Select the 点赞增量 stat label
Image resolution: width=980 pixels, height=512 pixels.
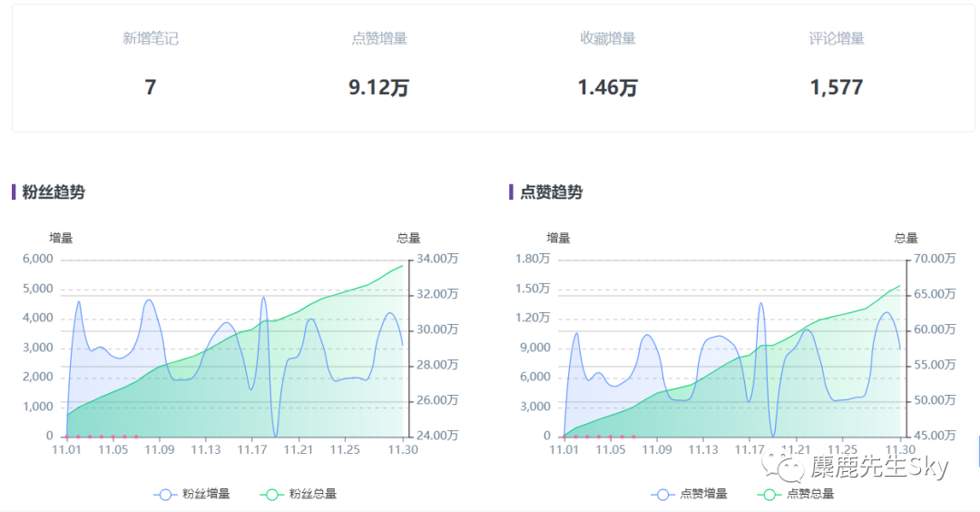coord(378,39)
